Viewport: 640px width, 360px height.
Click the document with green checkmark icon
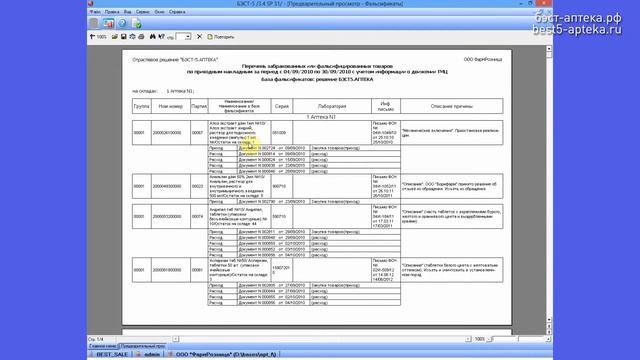click(x=136, y=24)
